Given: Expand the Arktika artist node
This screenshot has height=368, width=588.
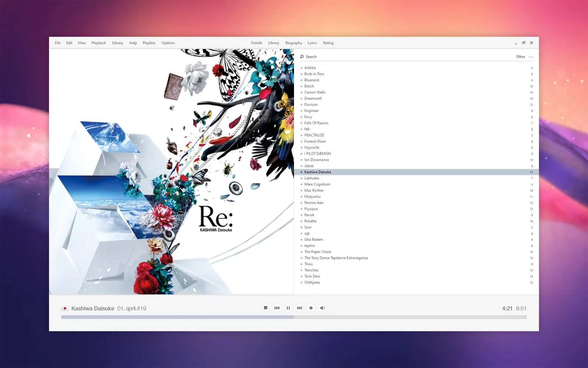Looking at the screenshot, I should tap(301, 68).
